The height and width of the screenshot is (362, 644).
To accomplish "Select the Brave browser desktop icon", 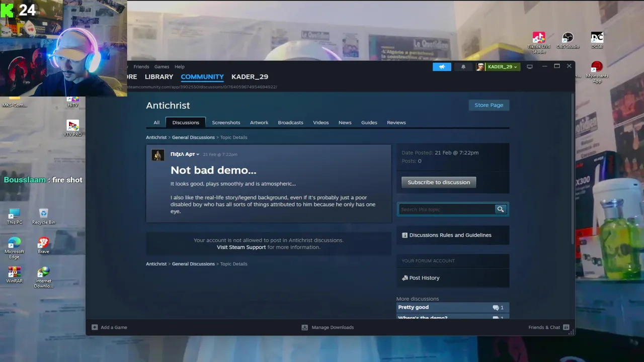I will (x=43, y=245).
